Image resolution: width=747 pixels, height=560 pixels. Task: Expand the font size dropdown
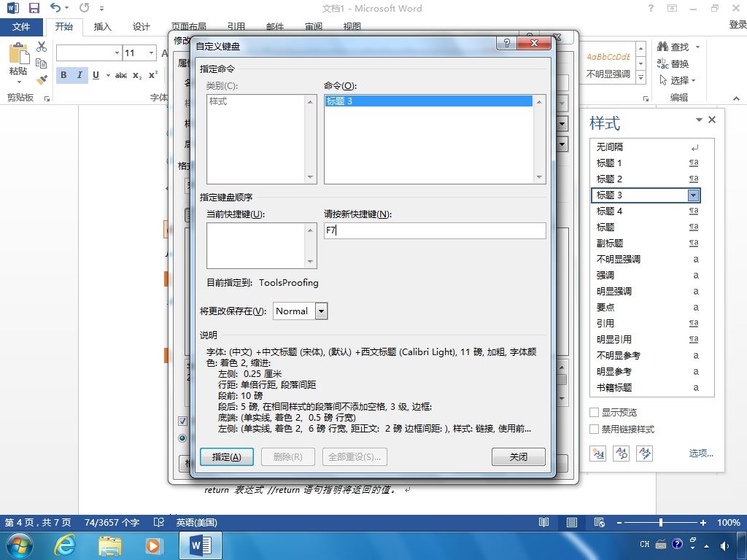pos(151,52)
